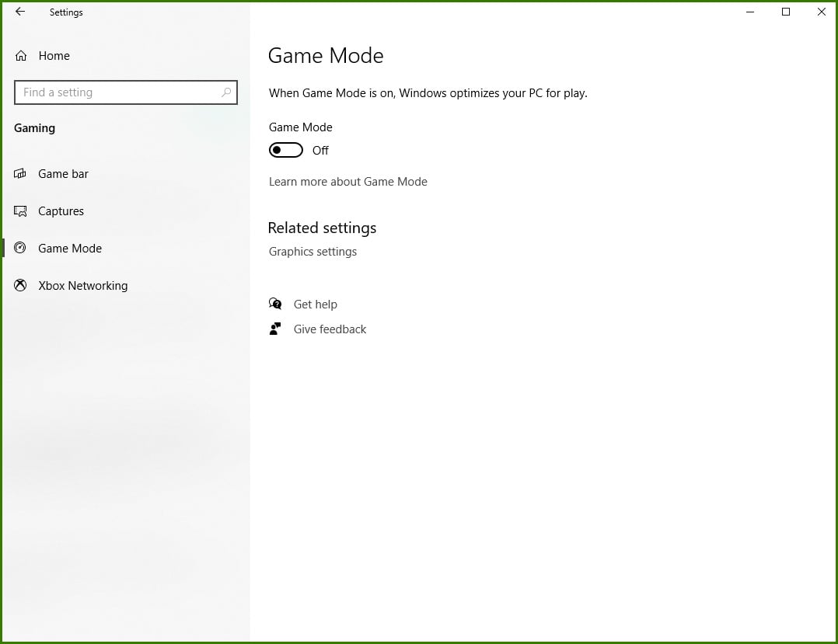
Task: Close the Settings window
Action: tap(822, 12)
